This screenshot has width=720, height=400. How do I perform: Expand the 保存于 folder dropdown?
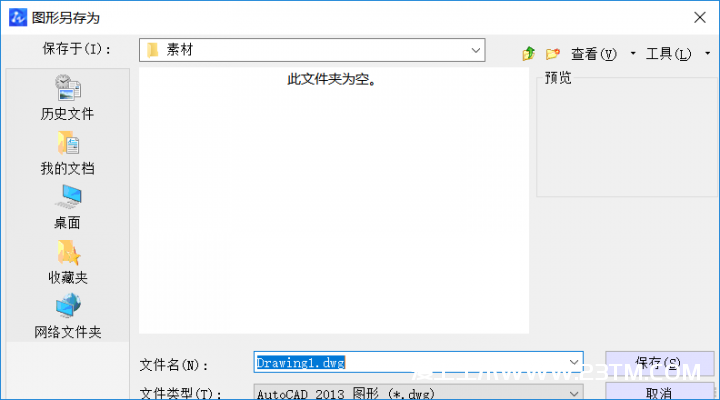pos(475,49)
